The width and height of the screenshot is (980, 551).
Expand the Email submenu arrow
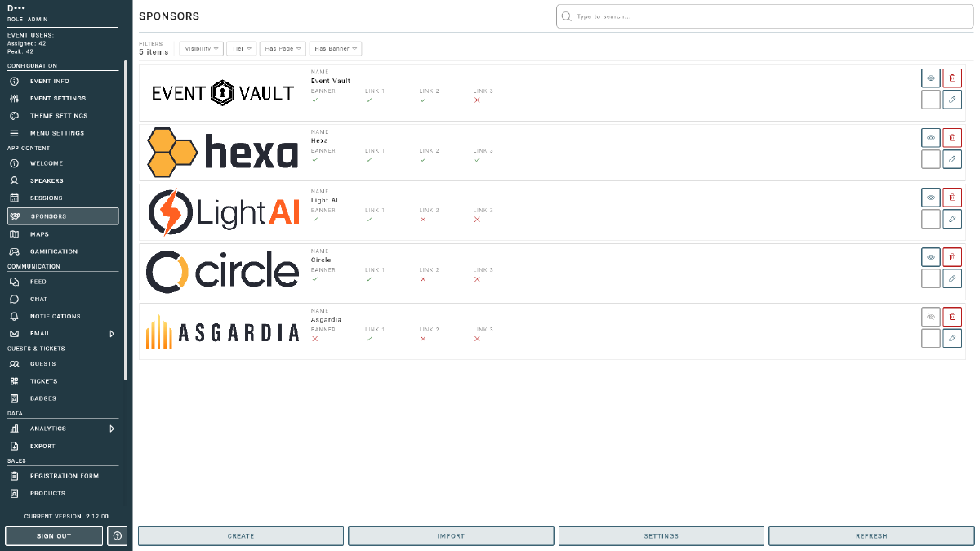pyautogui.click(x=112, y=334)
